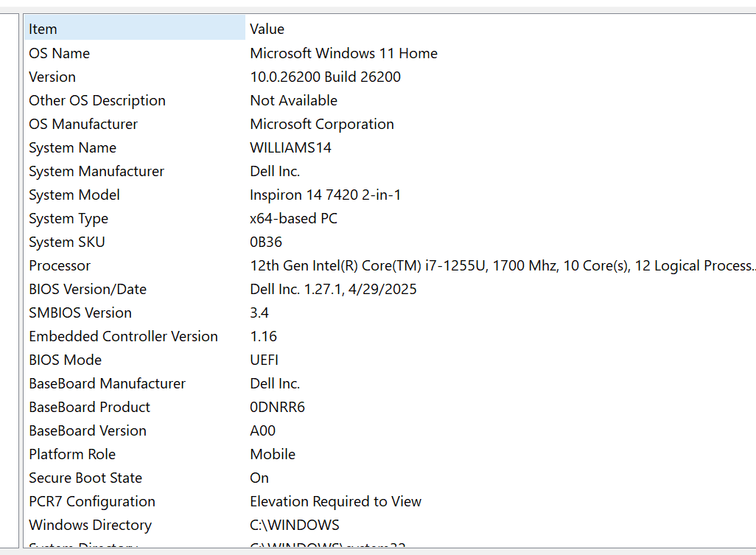Viewport: 756px width, 555px height.
Task: Click the value "Dell Inc. 1.27.1, 4/29/2025"
Action: pyautogui.click(x=334, y=290)
